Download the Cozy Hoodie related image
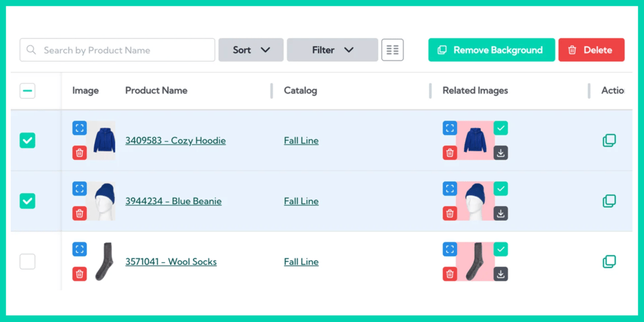 (x=501, y=153)
